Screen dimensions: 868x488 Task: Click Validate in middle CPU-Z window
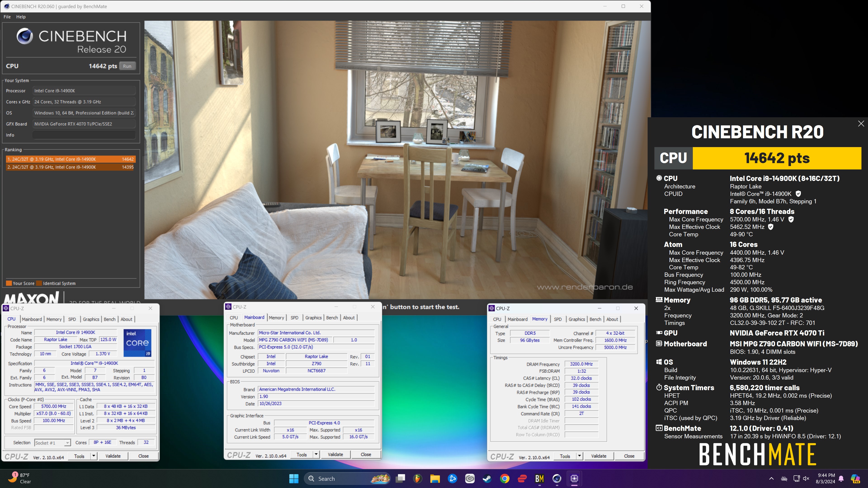click(335, 455)
